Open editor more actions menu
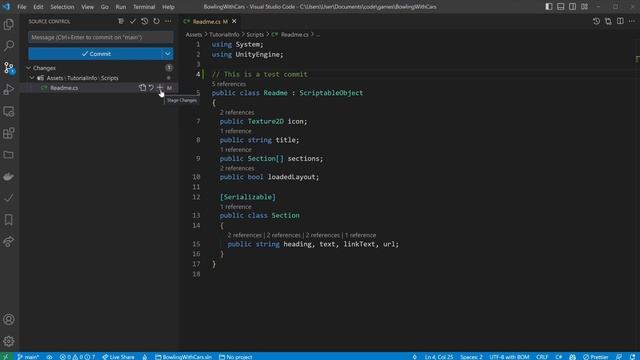Viewport: 640px width, 360px height. [632, 21]
